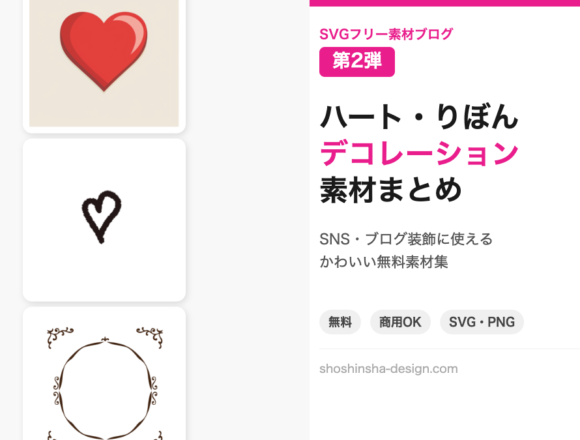580x440 pixels.
Task: Click the 素材まとめ heading line
Action: click(391, 190)
